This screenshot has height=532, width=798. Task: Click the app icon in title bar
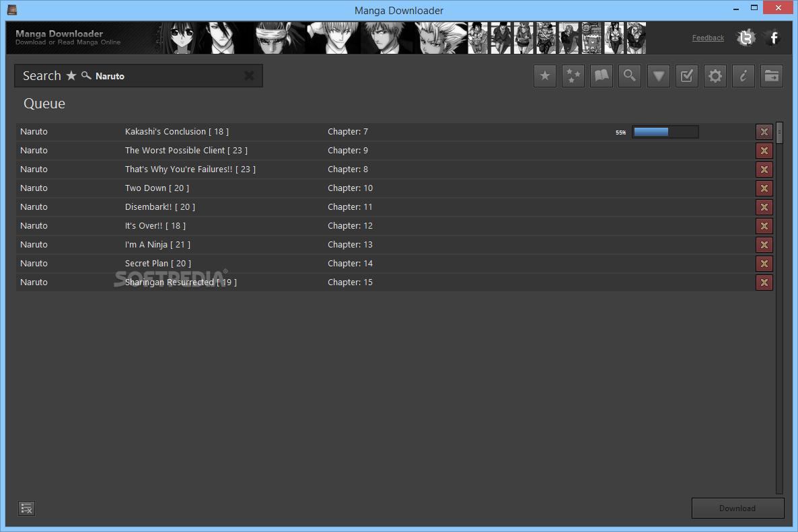(12, 9)
